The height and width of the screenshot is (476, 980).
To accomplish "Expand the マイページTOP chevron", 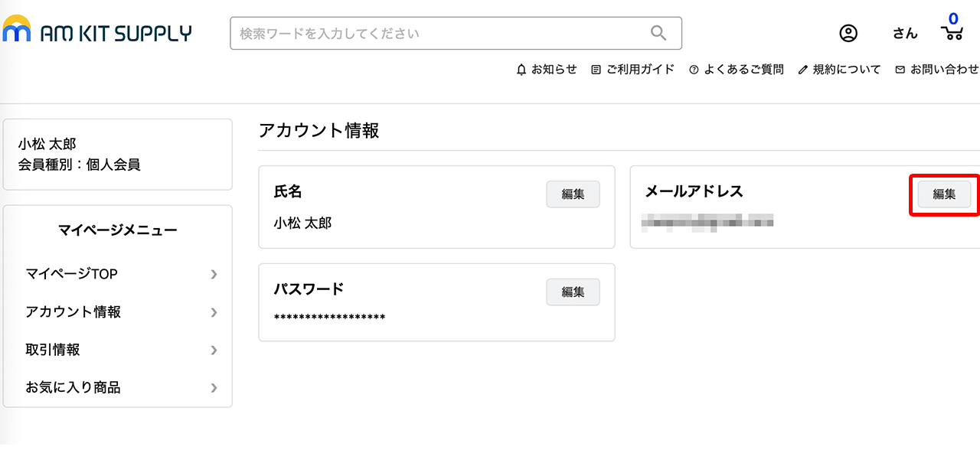I will 214,274.
